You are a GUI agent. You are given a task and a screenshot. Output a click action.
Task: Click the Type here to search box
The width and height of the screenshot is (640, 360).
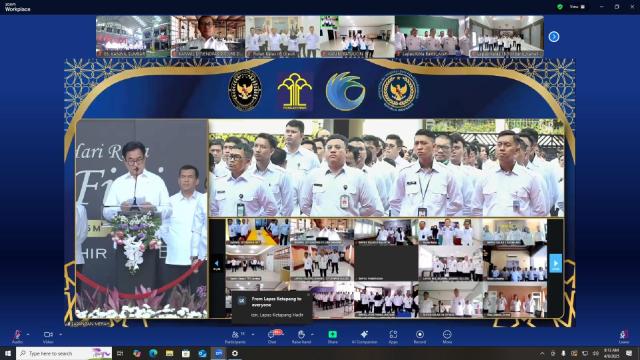[64, 353]
